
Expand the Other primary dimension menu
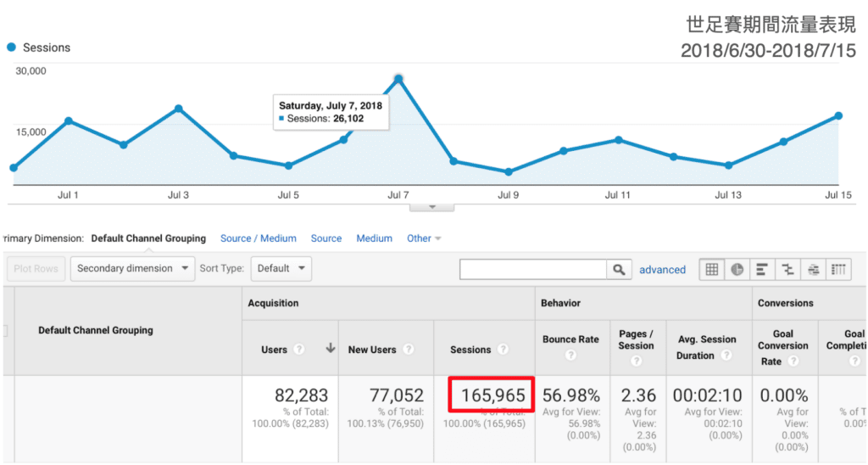tap(424, 238)
